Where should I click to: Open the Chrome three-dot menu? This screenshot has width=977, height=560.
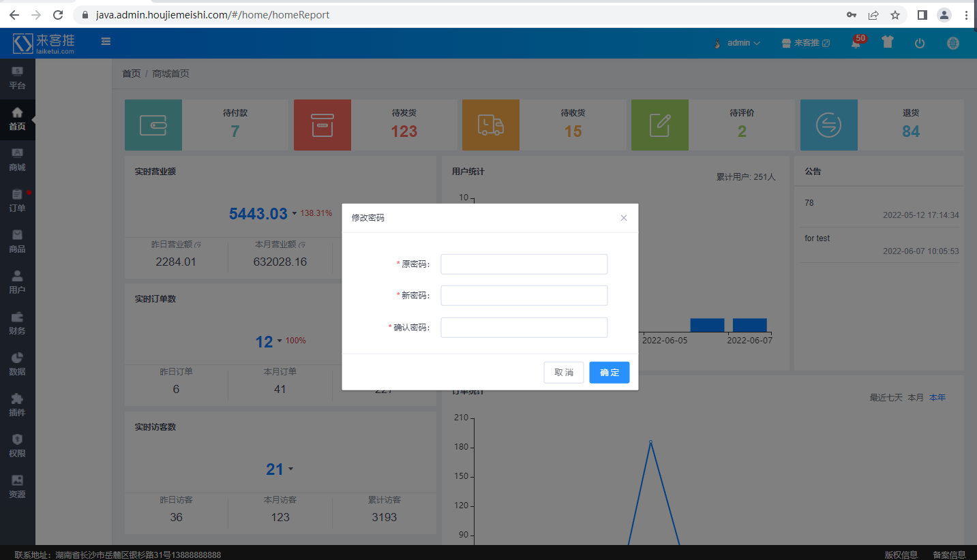[x=967, y=15]
